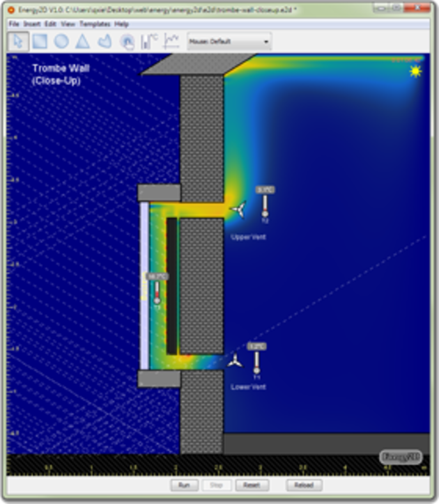The width and height of the screenshot is (439, 504).
Task: Click the Upper Vent label
Action: [x=248, y=237]
